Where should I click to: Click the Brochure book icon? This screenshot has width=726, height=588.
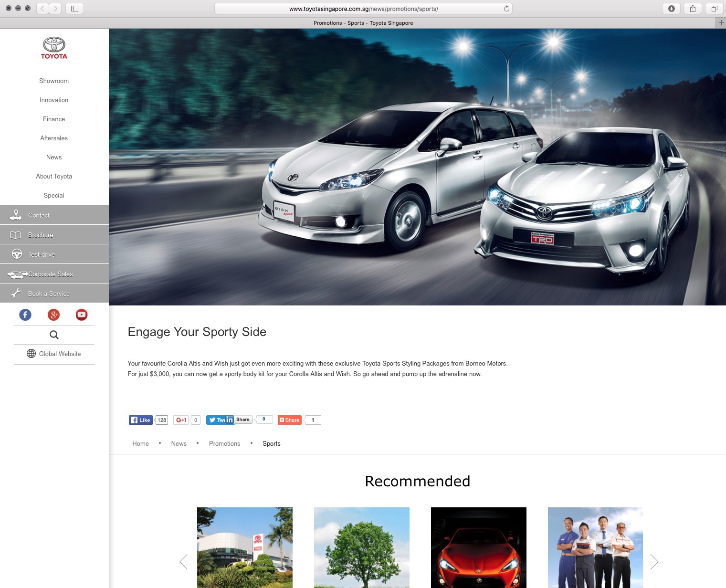click(x=16, y=235)
